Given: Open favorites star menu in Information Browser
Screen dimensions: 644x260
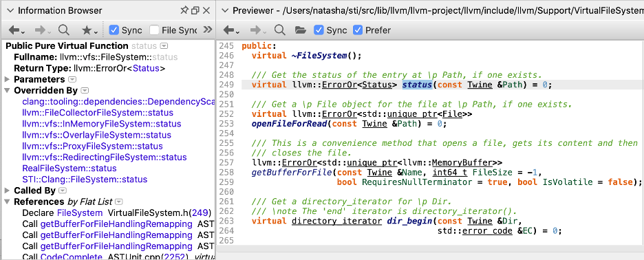Looking at the screenshot, I should [x=89, y=30].
